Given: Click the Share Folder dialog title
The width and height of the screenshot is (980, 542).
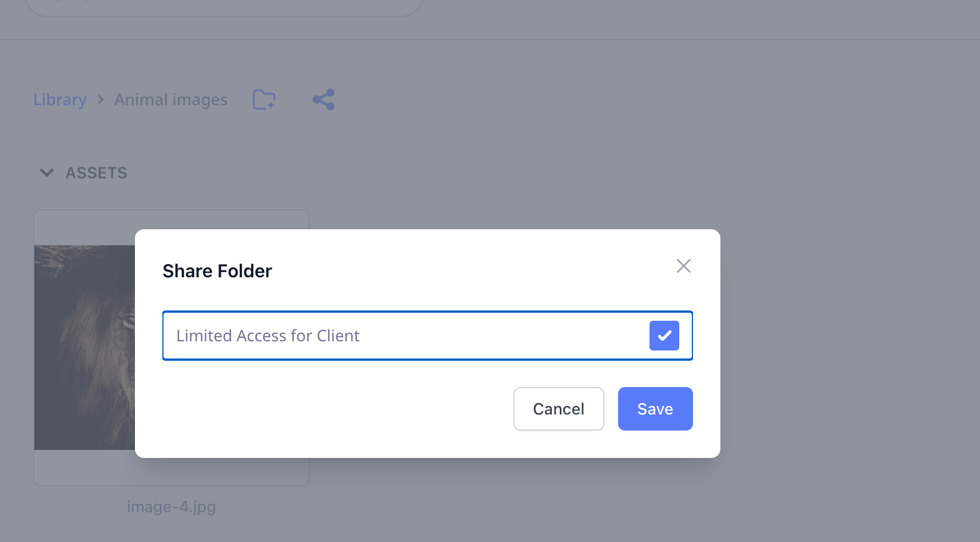Looking at the screenshot, I should coord(217,271).
